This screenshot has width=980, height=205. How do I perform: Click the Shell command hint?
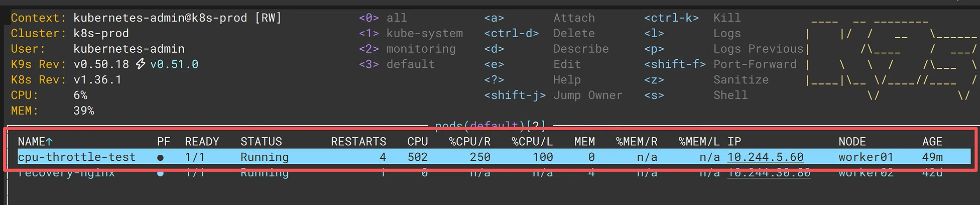(730, 95)
